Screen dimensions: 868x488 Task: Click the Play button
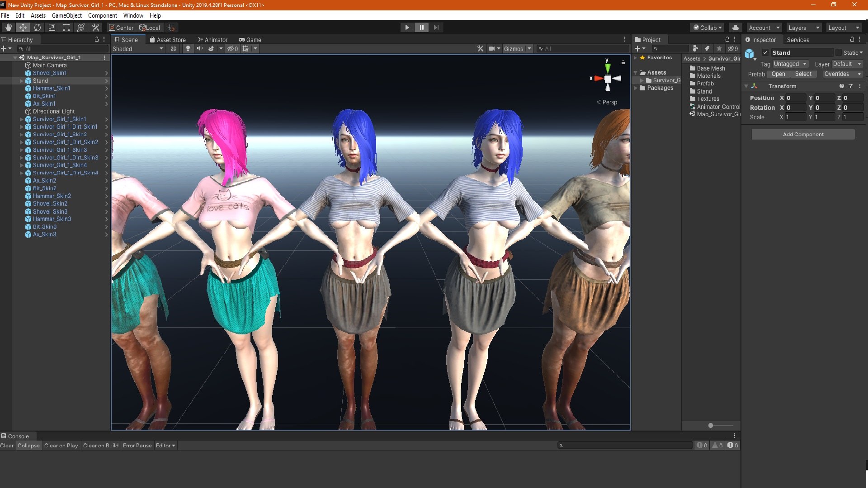[407, 28]
